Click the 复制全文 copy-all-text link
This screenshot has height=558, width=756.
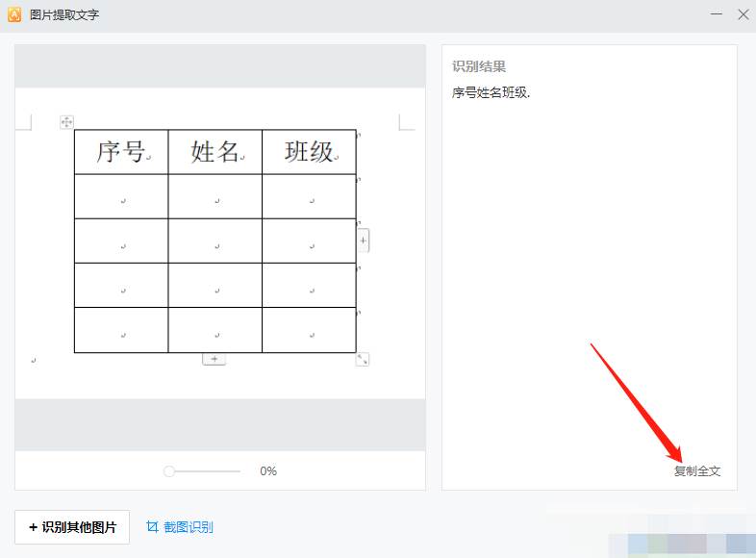[697, 471]
